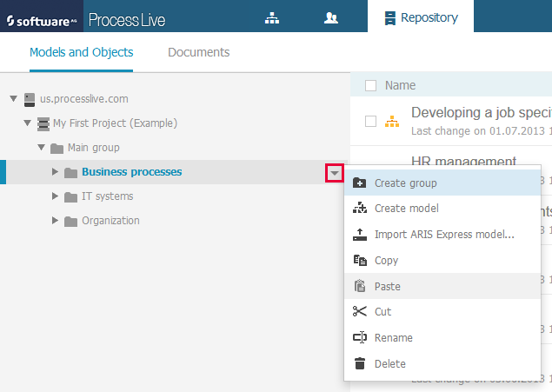Select Organization in the tree

pyautogui.click(x=110, y=220)
